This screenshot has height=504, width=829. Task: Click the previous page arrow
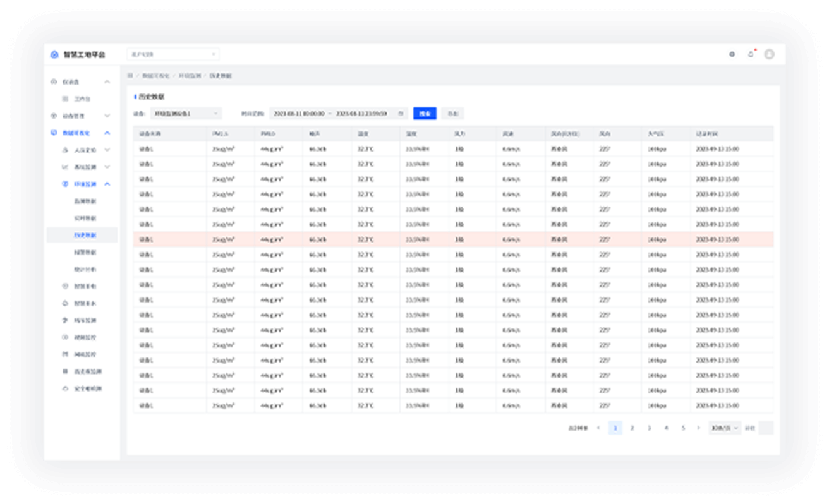pos(598,428)
